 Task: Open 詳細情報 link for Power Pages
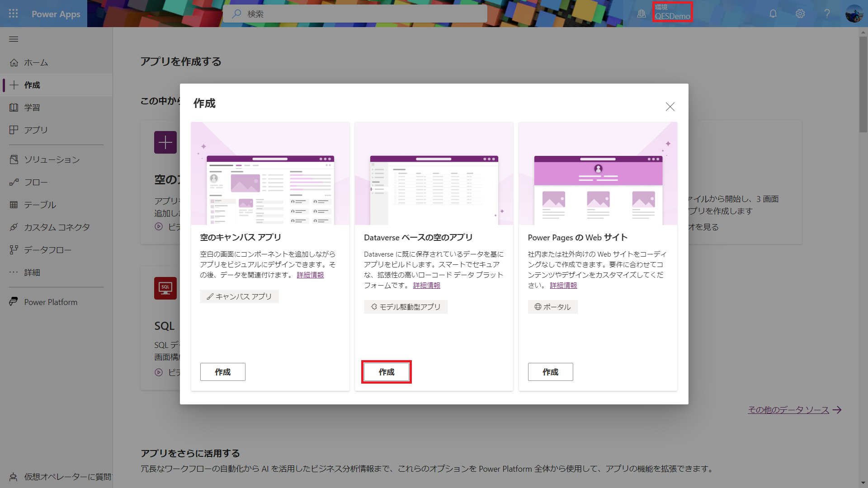point(563,285)
